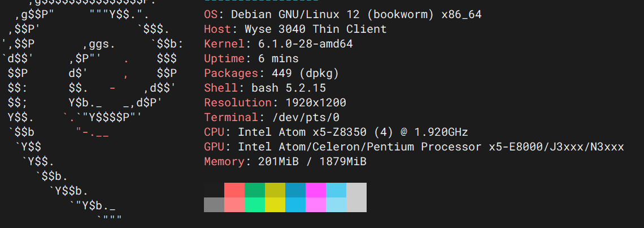Viewport: 644px width, 228px height.
Task: Select the olive yellow swatch in the top row
Action: point(275,190)
